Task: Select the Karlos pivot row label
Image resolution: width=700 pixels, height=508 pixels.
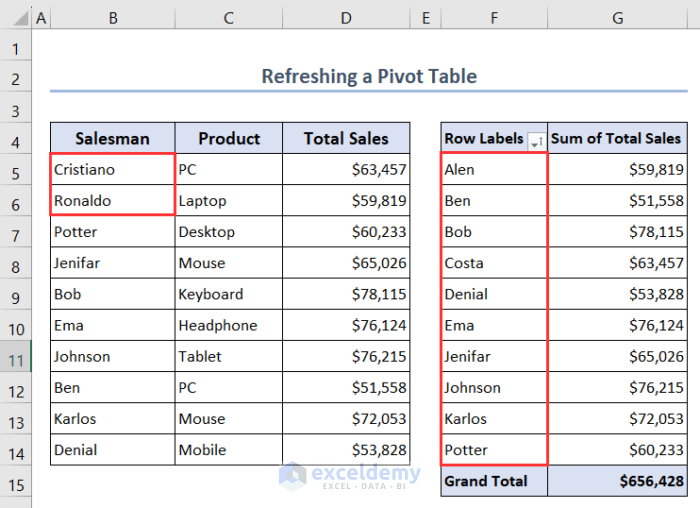Action: pyautogui.click(x=494, y=419)
